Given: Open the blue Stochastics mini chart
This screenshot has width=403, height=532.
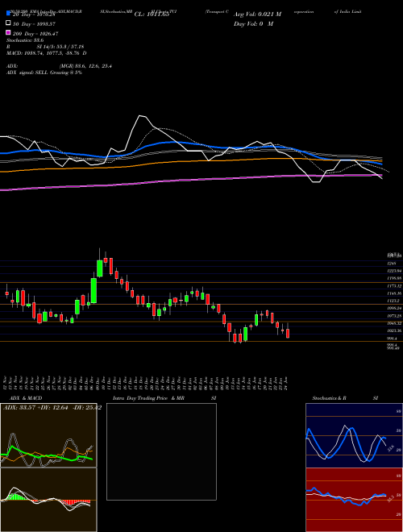Looking at the screenshot, I should click(x=354, y=435).
